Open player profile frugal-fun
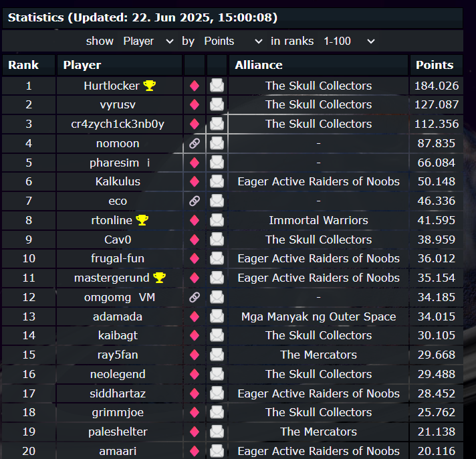The width and height of the screenshot is (476, 459). [x=118, y=258]
